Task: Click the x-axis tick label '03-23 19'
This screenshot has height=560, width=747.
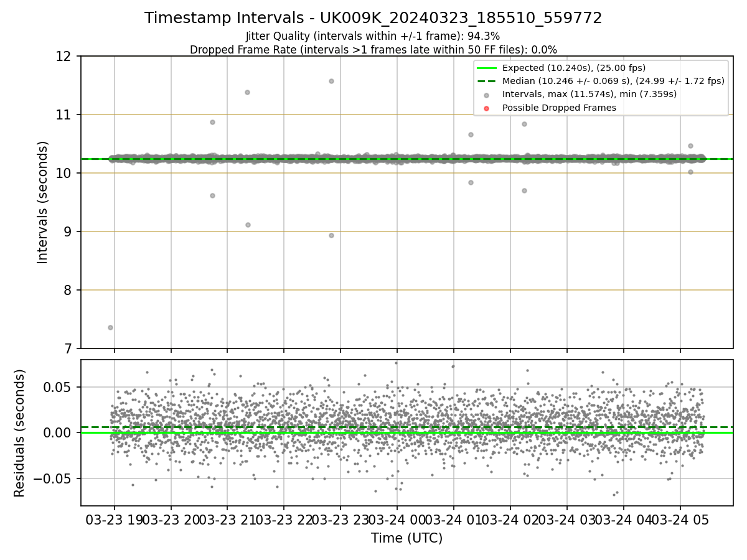Action: pos(114,520)
